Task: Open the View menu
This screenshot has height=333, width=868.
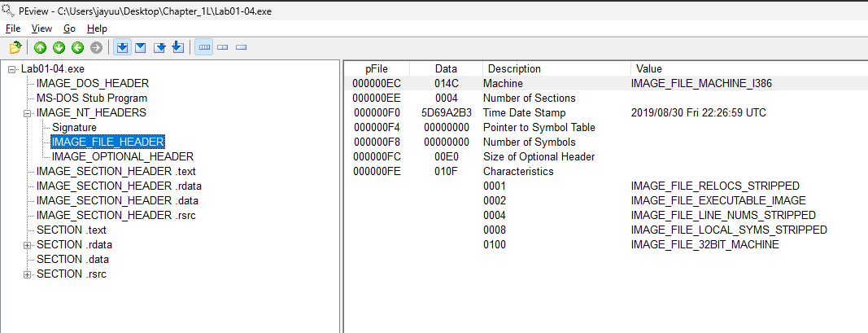Action: point(42,28)
